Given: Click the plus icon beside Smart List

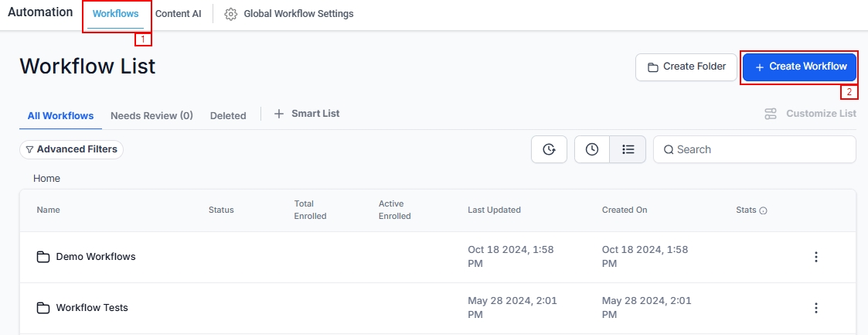Looking at the screenshot, I should click(279, 114).
